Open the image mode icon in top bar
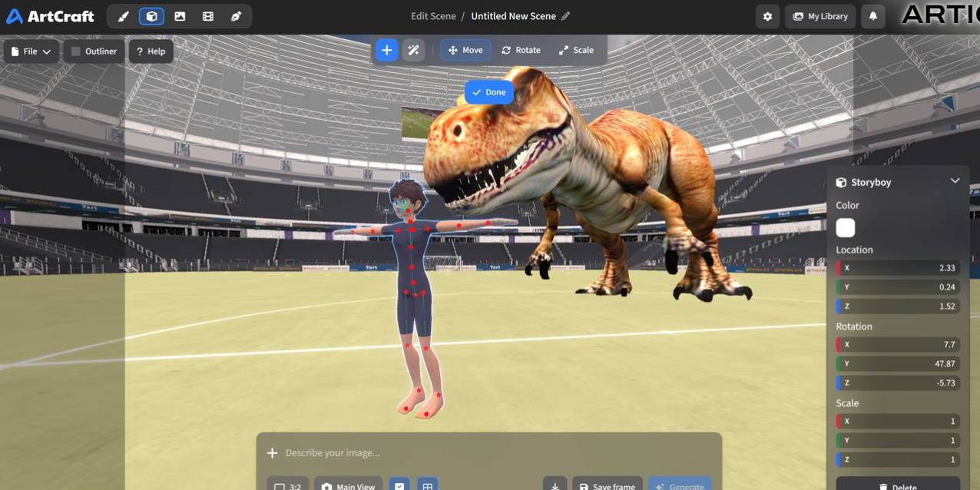This screenshot has width=980, height=490. point(180,16)
